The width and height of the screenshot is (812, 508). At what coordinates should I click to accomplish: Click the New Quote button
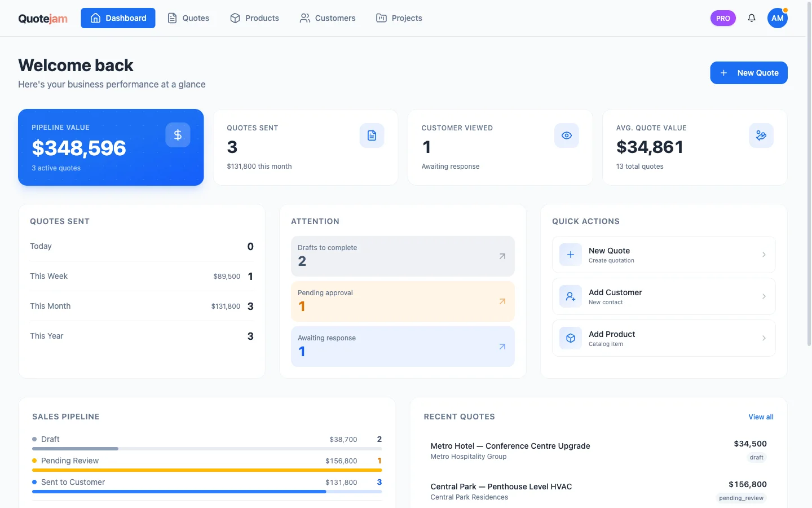pos(749,73)
